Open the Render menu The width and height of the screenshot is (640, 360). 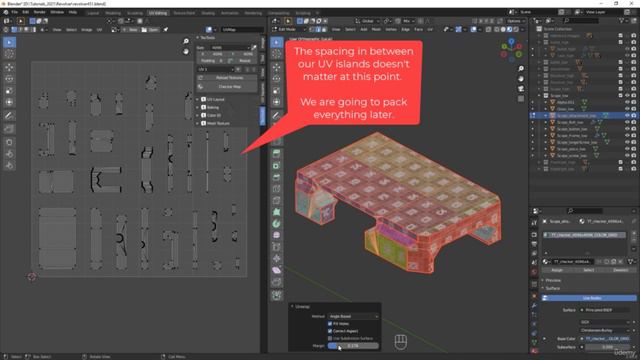39,13
